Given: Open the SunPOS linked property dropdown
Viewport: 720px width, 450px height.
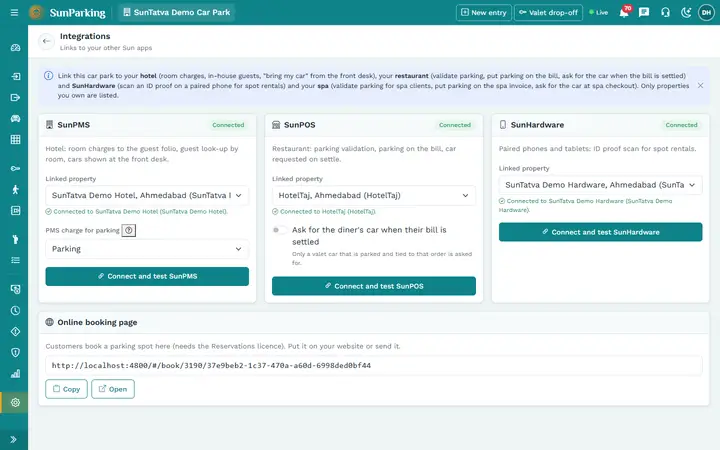Looking at the screenshot, I should pos(374,196).
